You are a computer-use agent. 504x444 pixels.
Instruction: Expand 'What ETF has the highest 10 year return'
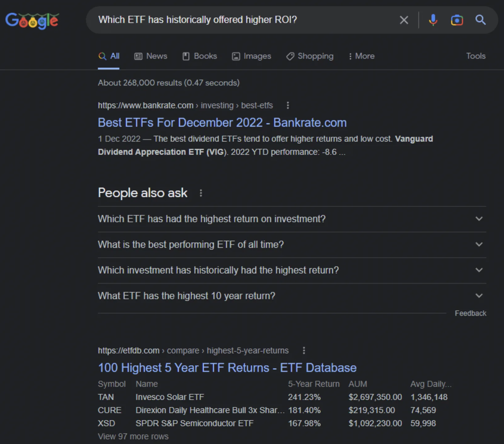click(x=292, y=296)
